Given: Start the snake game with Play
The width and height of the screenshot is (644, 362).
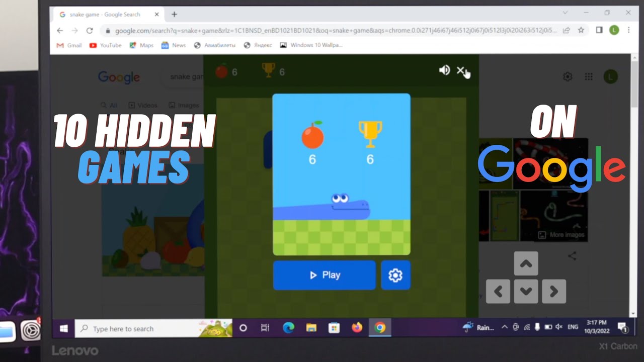Looking at the screenshot, I should click(x=325, y=275).
